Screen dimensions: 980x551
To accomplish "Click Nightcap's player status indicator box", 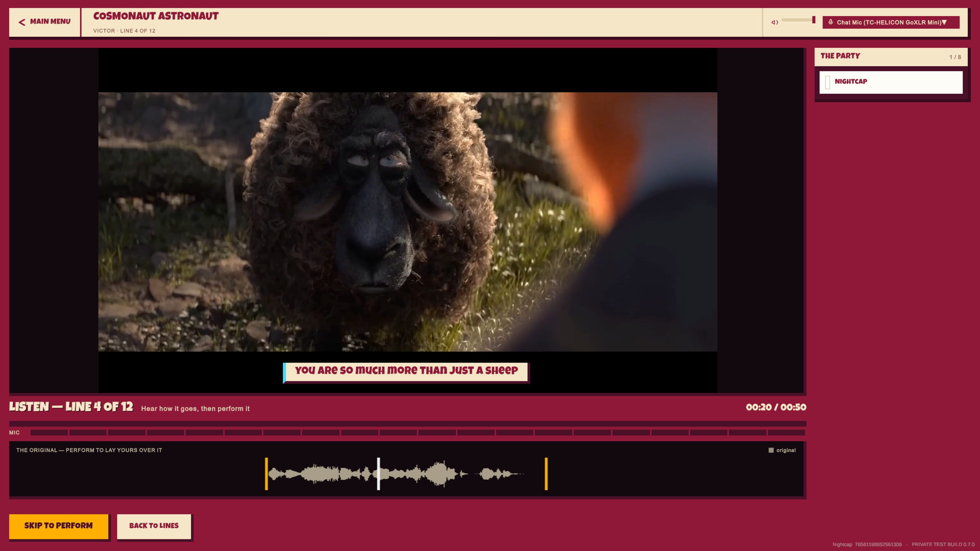I will coord(827,82).
